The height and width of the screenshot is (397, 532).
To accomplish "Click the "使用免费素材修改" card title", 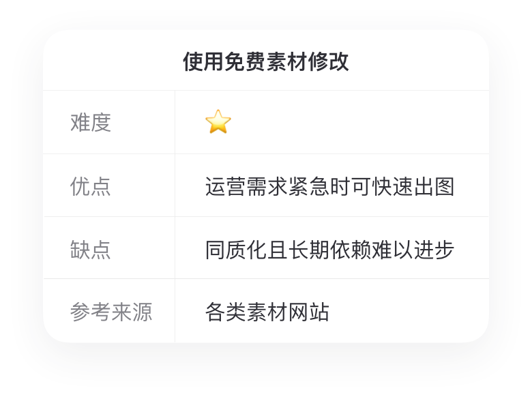I will [266, 62].
